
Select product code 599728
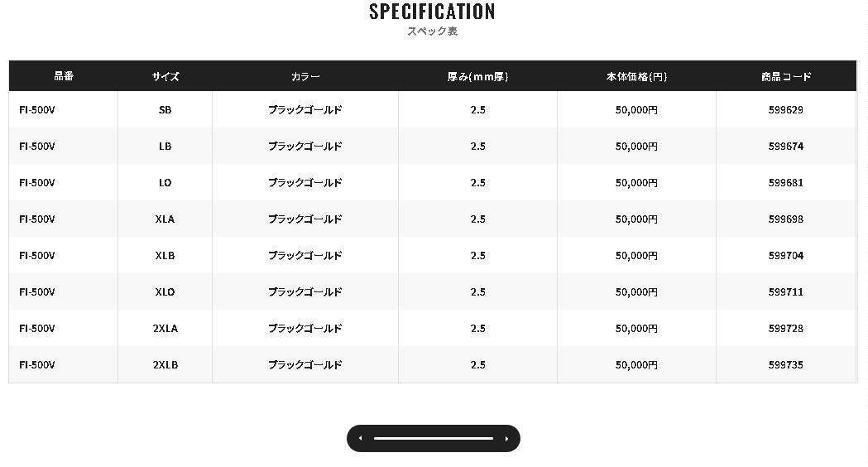[x=786, y=329]
